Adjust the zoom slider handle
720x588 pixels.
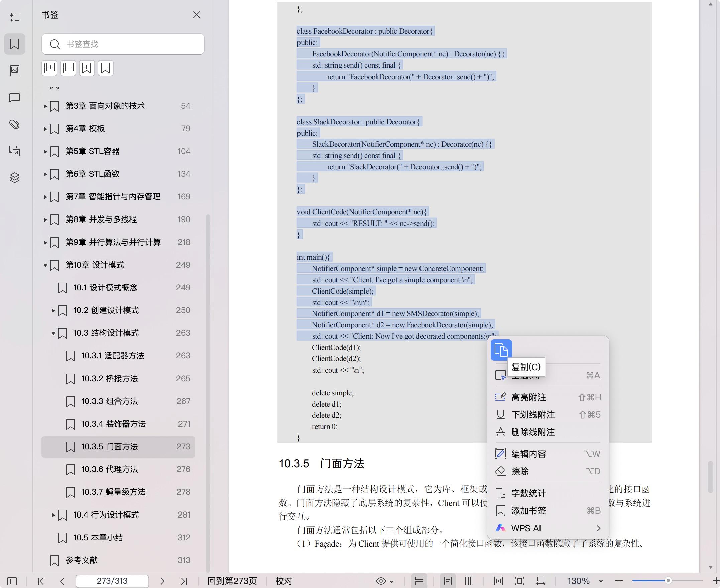tap(668, 581)
